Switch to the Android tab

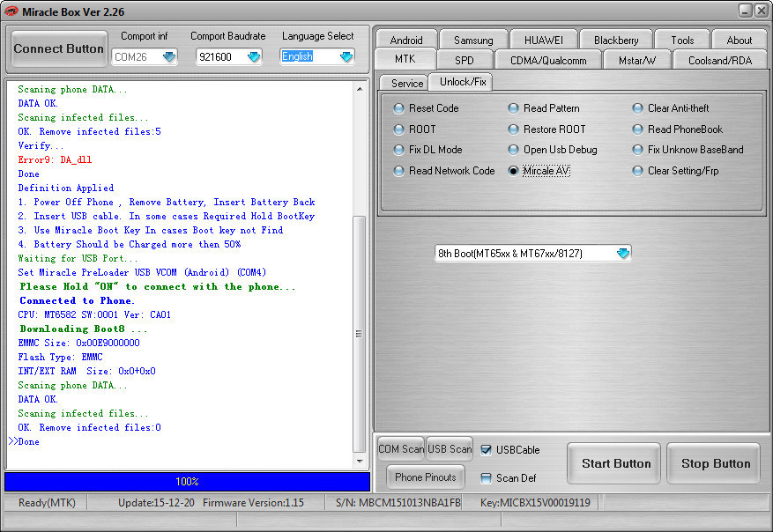point(406,40)
